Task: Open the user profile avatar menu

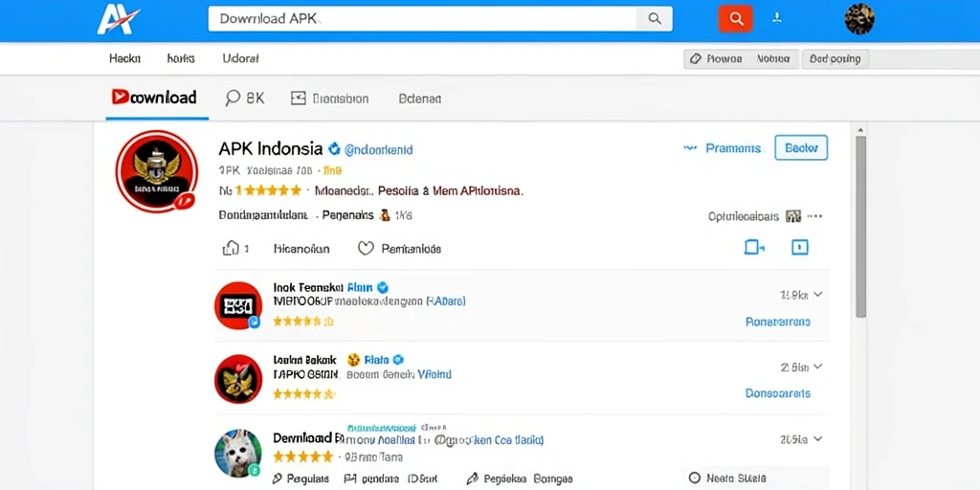Action: click(859, 19)
